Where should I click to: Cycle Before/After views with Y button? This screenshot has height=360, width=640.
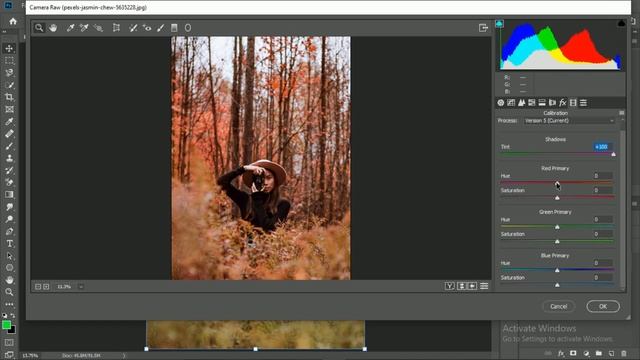tap(449, 286)
